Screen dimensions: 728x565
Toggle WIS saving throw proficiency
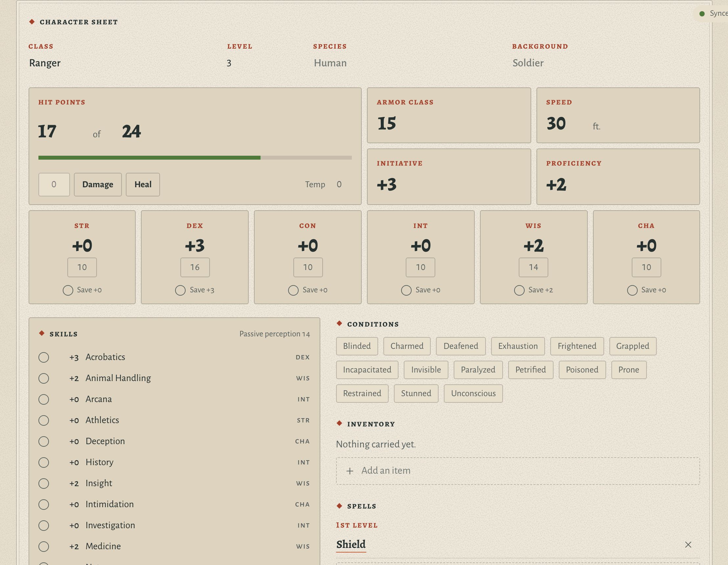(519, 290)
